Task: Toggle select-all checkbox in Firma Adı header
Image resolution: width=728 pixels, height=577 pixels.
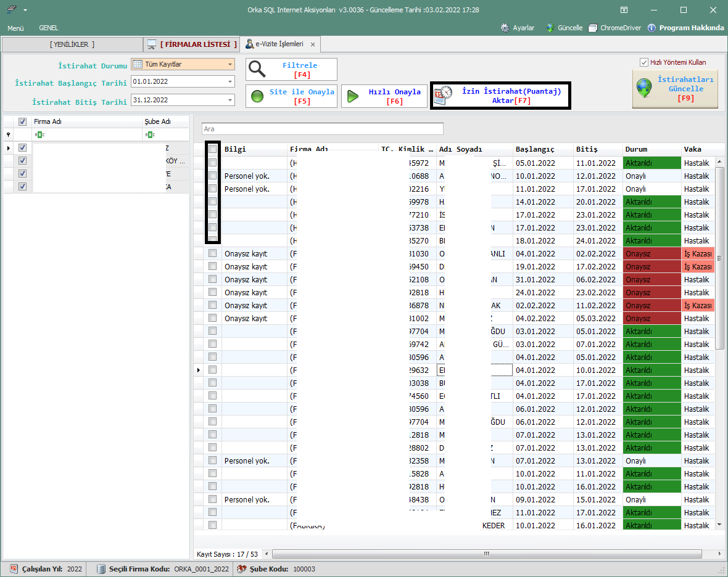Action: pos(23,122)
